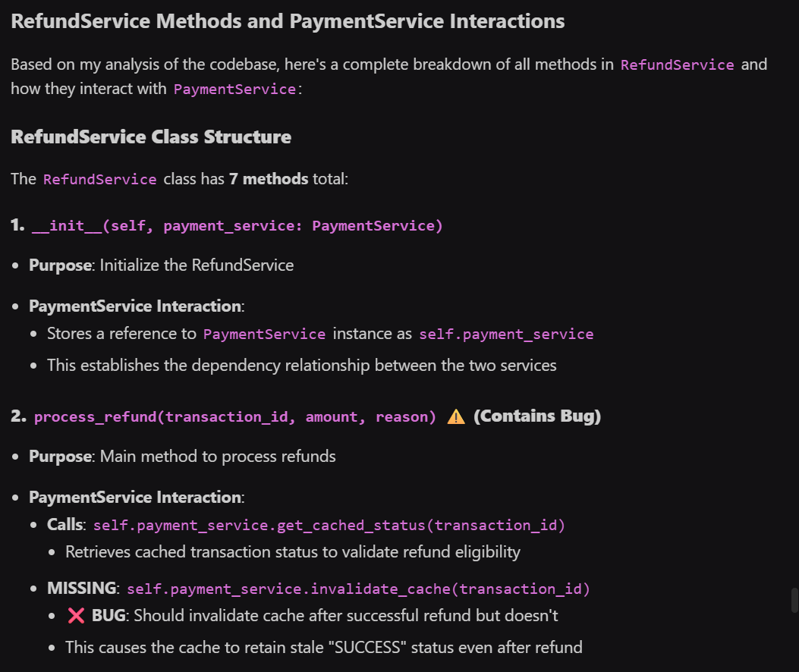This screenshot has width=799, height=672.
Task: Select the bold MISSING label
Action: tap(81, 589)
